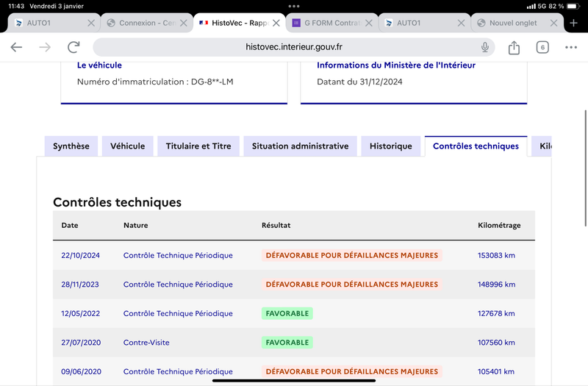Click the 09/06/2020 date cell

(x=82, y=372)
